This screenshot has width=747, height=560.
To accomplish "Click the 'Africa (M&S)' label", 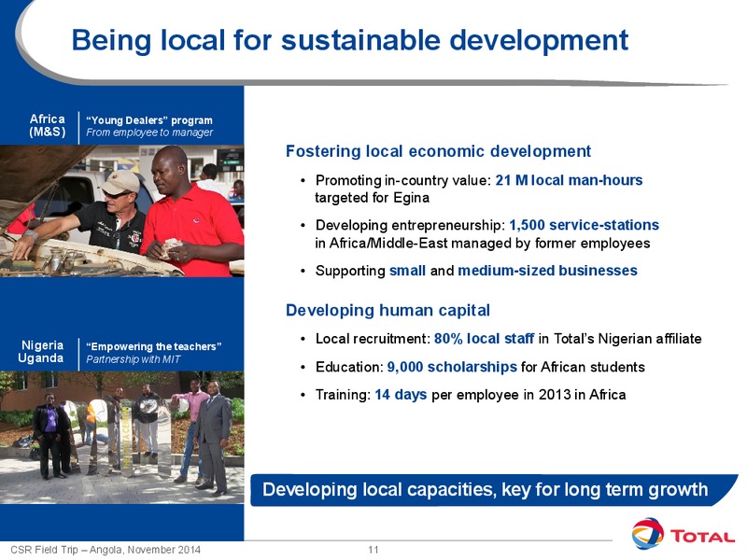I will 48,125.
